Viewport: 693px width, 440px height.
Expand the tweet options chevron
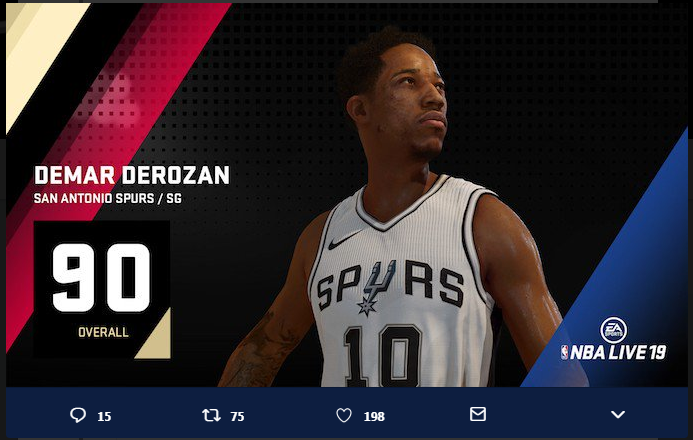tap(618, 414)
